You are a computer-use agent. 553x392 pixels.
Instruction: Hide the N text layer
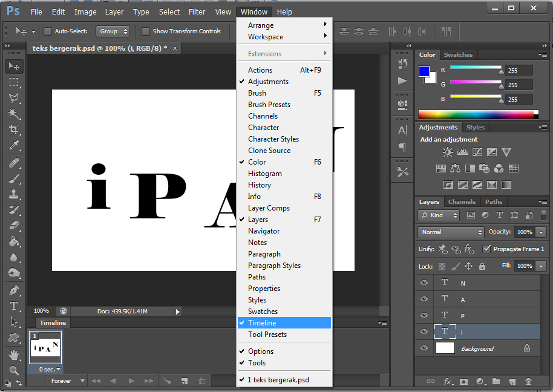(424, 283)
